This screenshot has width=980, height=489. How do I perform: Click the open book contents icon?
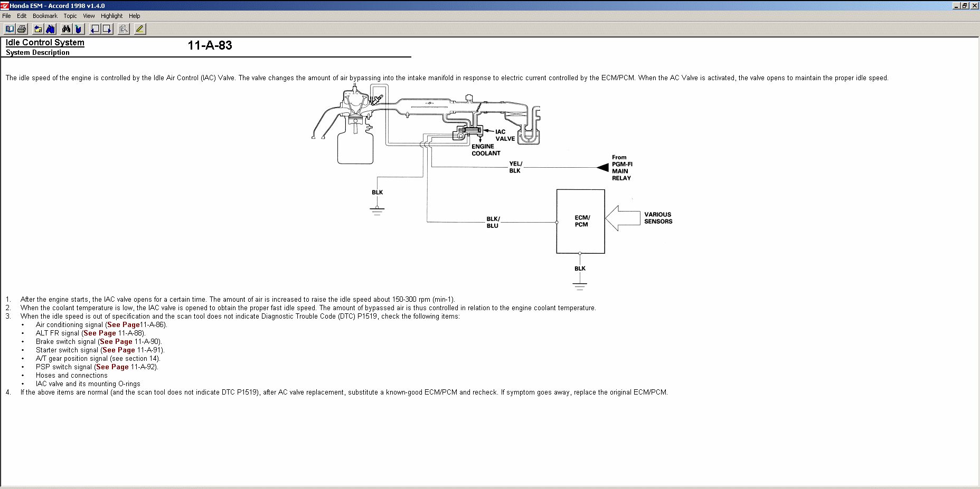(x=10, y=29)
